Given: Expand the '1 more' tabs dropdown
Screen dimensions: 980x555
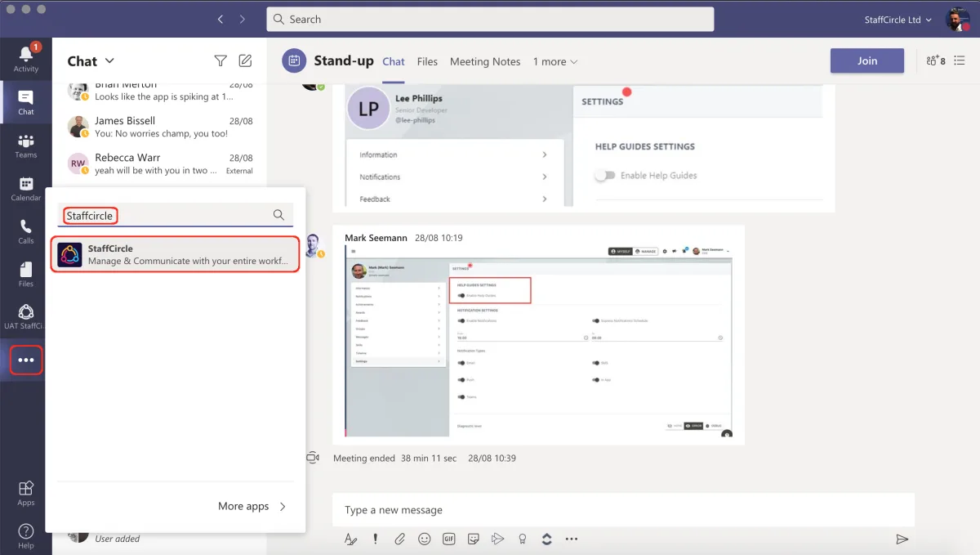Looking at the screenshot, I should click(x=555, y=61).
